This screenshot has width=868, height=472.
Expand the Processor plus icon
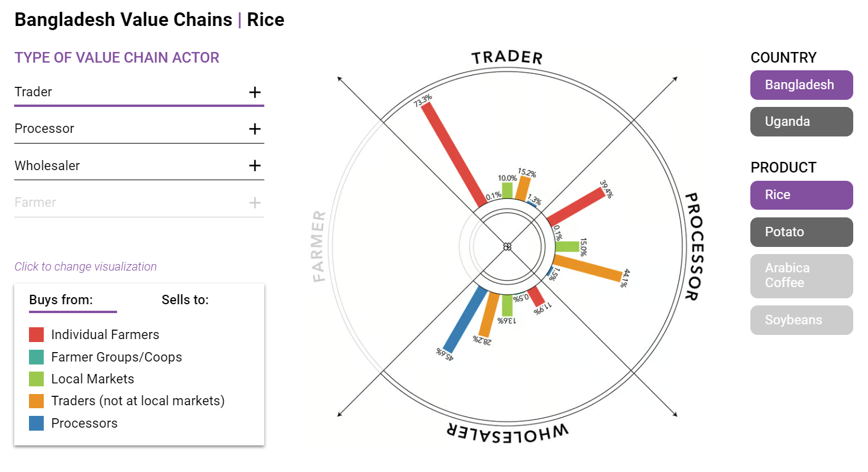tap(254, 129)
